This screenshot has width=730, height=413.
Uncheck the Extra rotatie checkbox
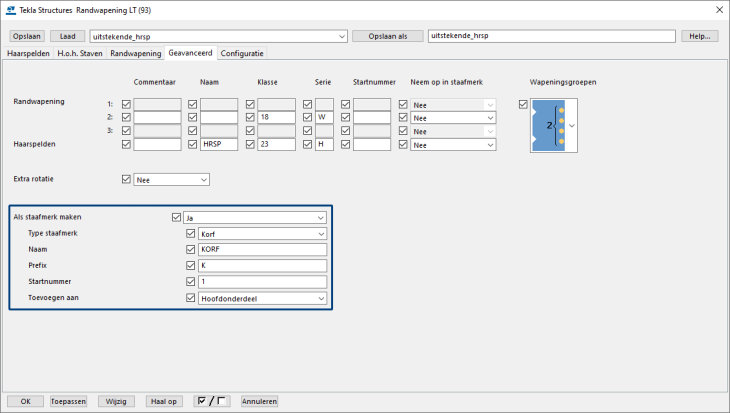coord(126,180)
